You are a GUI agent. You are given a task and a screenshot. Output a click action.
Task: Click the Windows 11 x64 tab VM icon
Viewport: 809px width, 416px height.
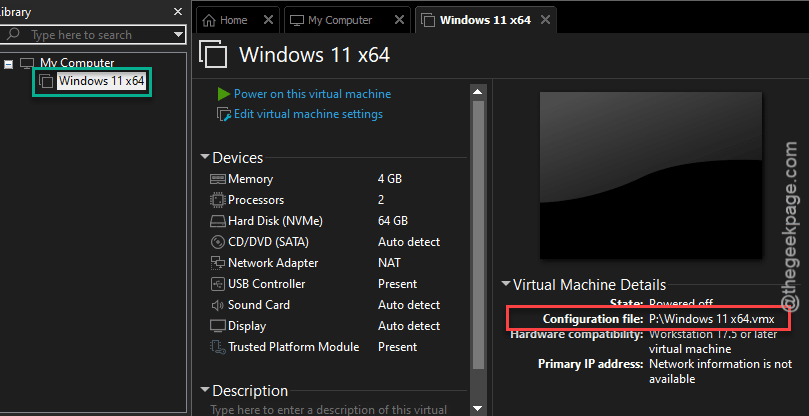428,20
